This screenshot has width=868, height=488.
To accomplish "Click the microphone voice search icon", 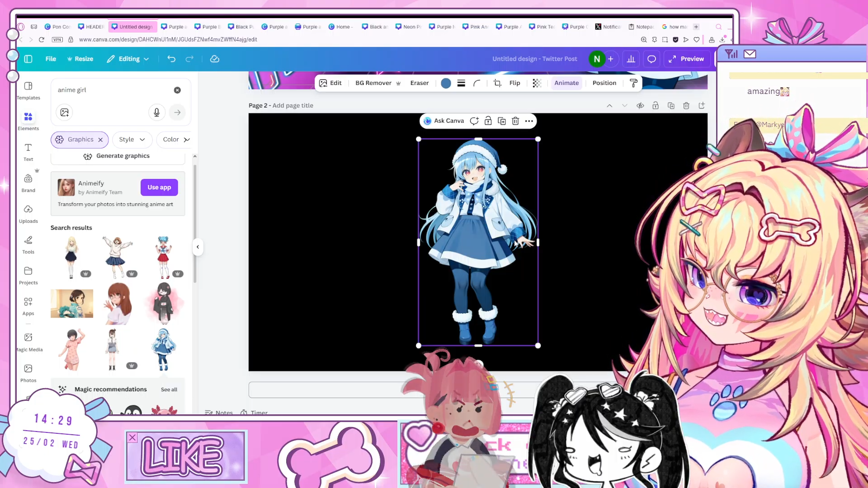I will pyautogui.click(x=156, y=113).
